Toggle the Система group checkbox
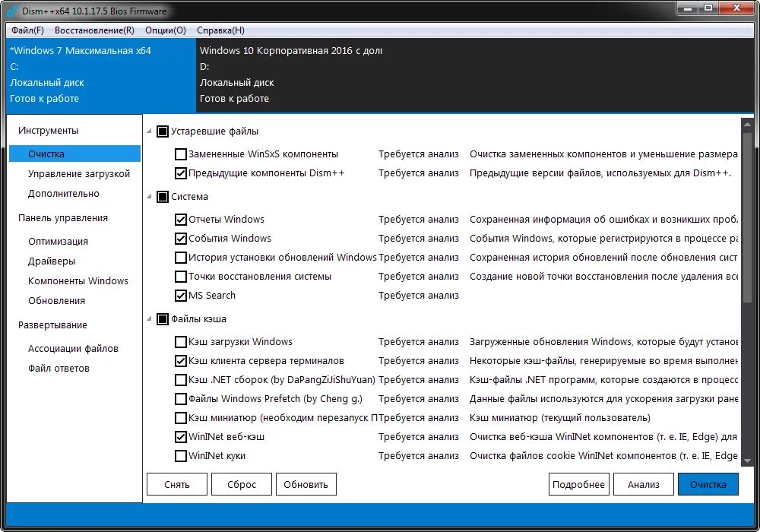 pyautogui.click(x=163, y=197)
